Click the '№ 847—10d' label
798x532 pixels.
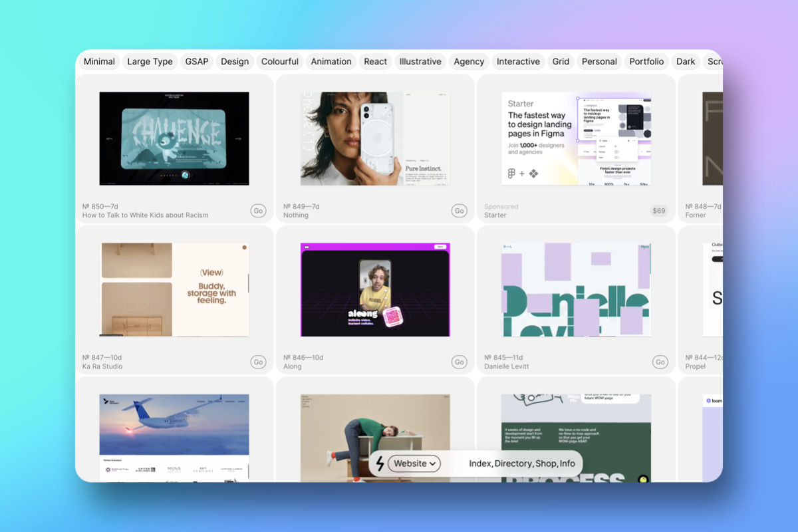click(x=102, y=358)
